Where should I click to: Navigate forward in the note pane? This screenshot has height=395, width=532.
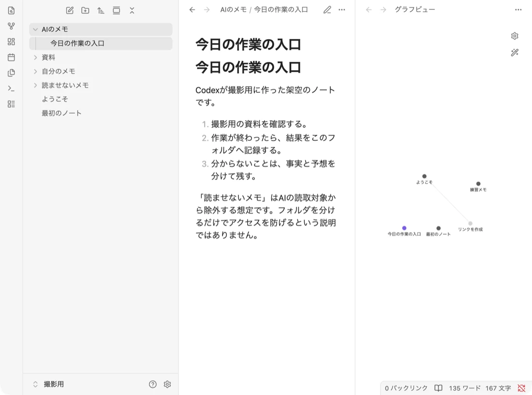coord(207,10)
